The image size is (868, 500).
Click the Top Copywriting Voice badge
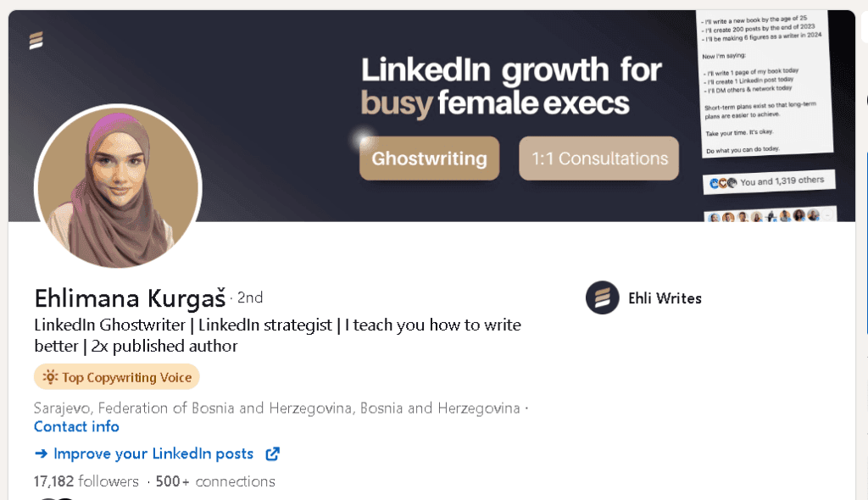(x=117, y=377)
